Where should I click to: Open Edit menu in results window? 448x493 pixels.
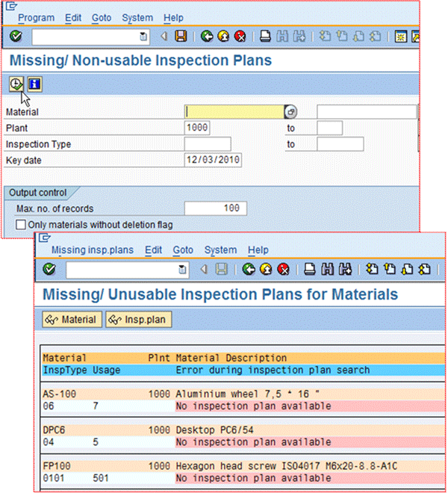[153, 250]
